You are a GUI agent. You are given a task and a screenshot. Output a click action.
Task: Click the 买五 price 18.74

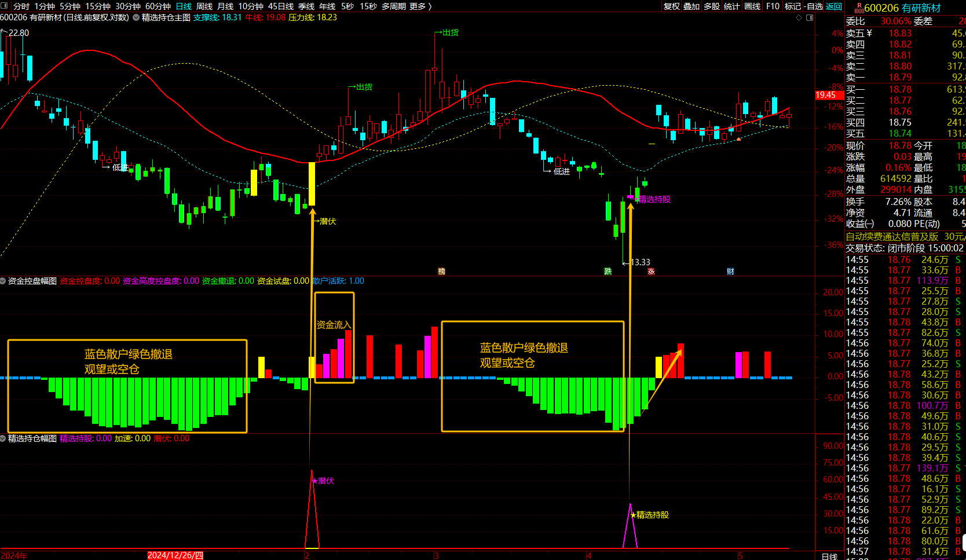(x=900, y=133)
